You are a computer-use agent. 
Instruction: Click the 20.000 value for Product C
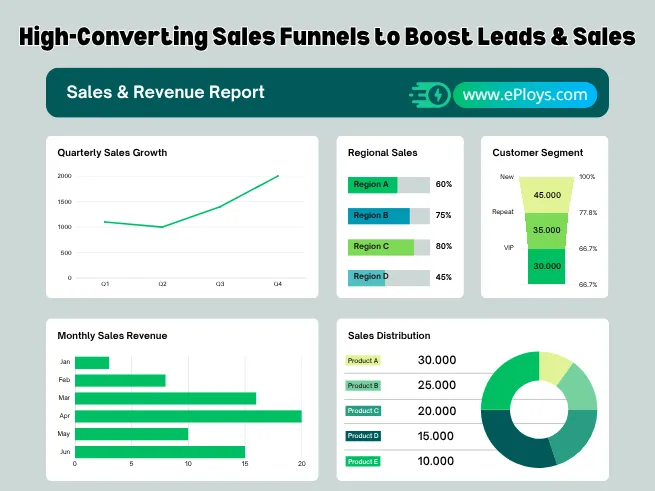pos(437,411)
